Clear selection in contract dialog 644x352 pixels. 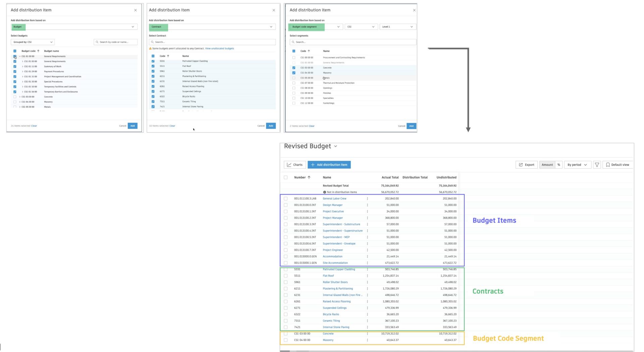(x=172, y=126)
